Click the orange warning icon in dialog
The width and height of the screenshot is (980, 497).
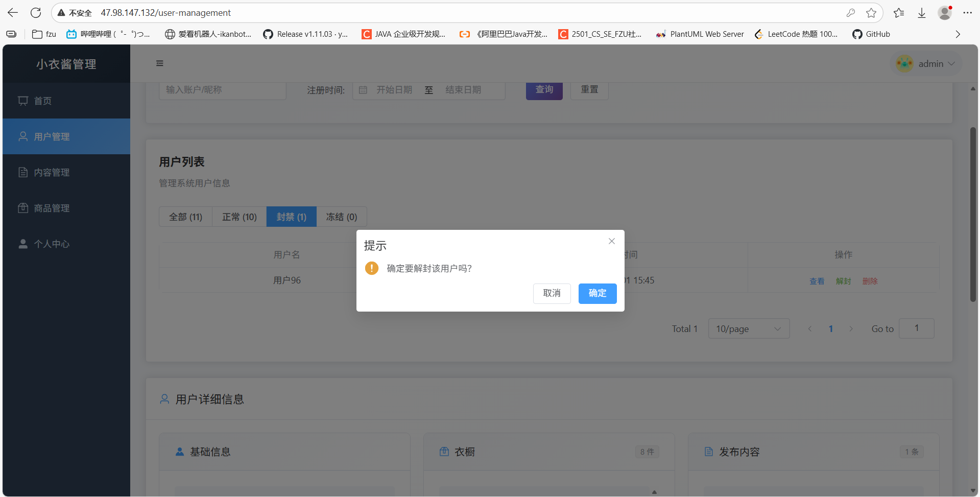pos(372,268)
